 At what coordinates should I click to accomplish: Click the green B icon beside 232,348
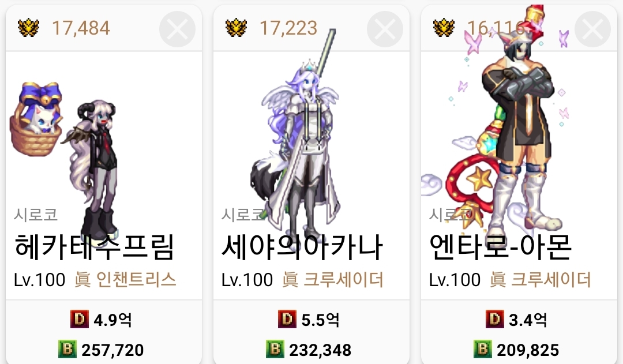pos(275,350)
